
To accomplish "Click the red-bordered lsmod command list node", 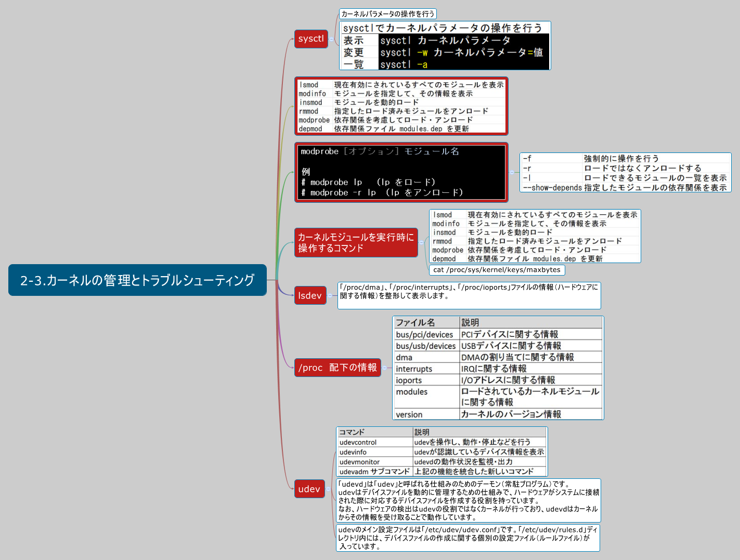I will pos(401,106).
